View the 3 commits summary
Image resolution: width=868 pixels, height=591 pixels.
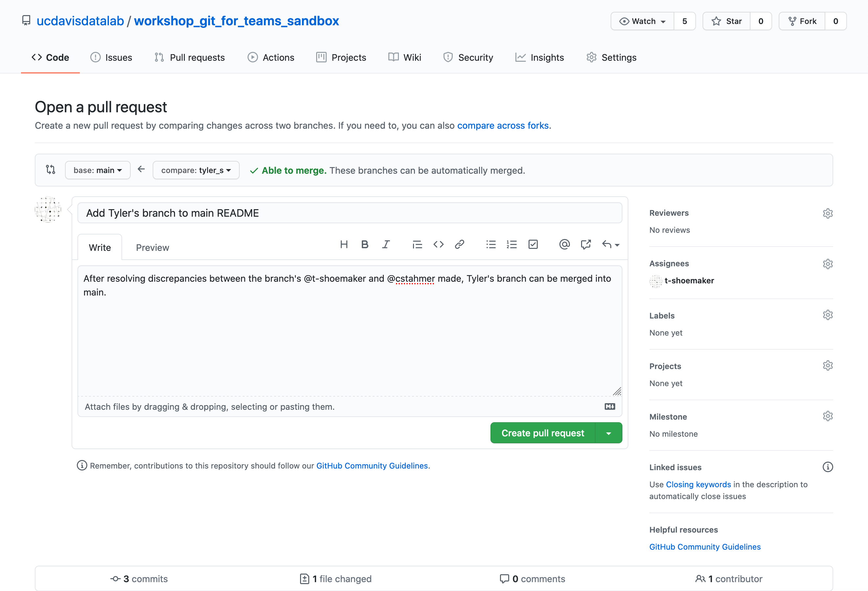139,579
